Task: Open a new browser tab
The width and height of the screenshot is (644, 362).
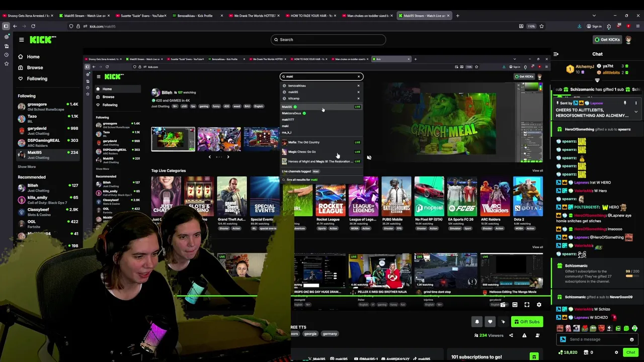Action: (457, 16)
